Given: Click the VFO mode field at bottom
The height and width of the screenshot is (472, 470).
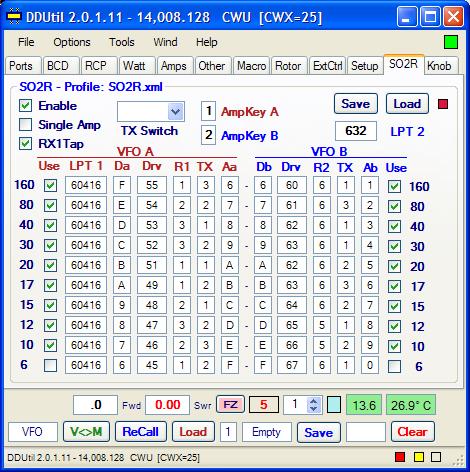Looking at the screenshot, I should pos(33,432).
